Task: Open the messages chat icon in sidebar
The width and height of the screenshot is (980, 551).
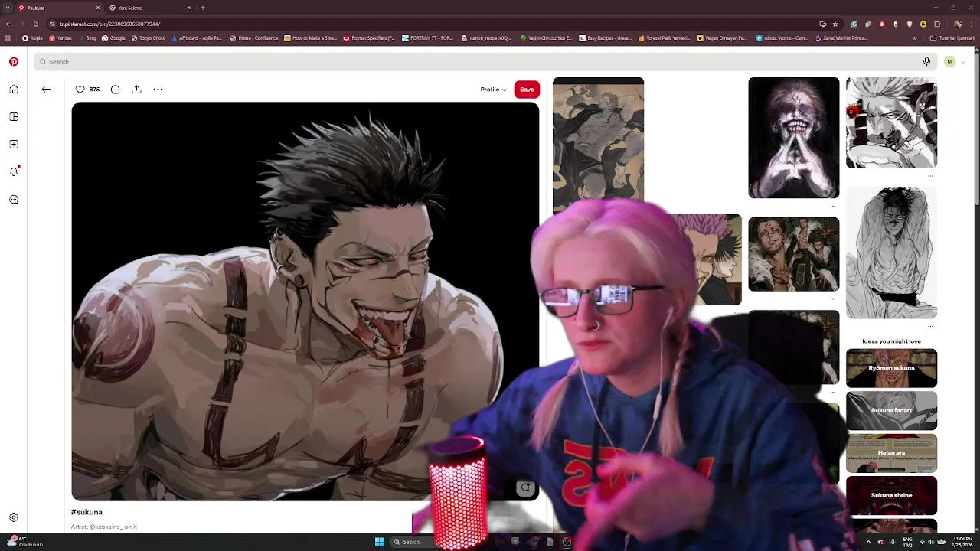Action: point(14,200)
